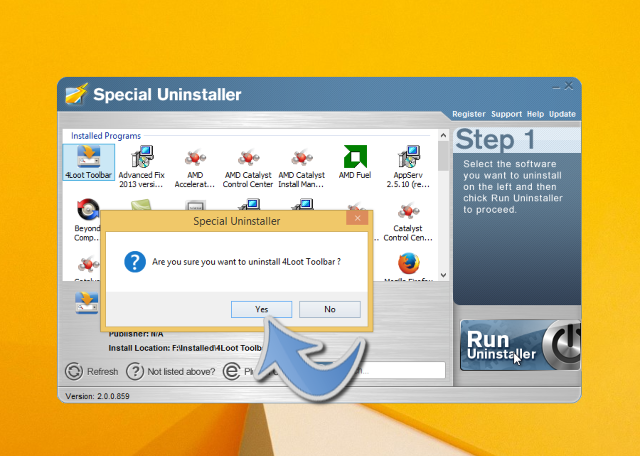The width and height of the screenshot is (640, 456).
Task: Click the Run Uninstaller button
Action: pos(520,345)
